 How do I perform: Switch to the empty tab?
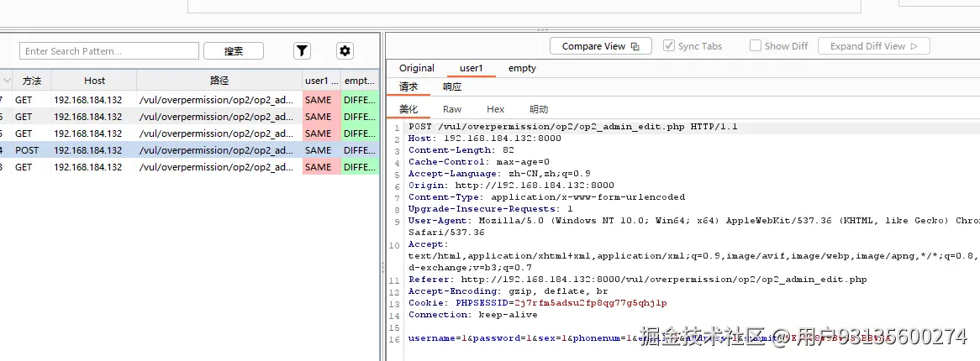click(522, 68)
